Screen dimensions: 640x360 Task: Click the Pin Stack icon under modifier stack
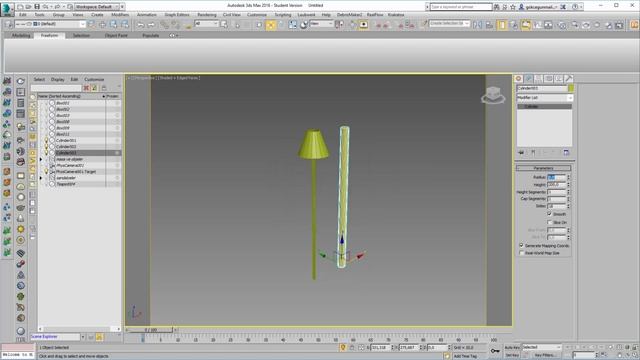[x=521, y=152]
